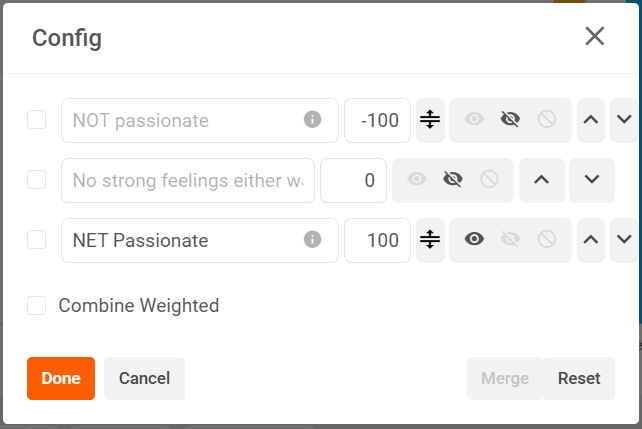The height and width of the screenshot is (429, 642).
Task: Click the info icon beside NET Passionate
Action: (312, 239)
